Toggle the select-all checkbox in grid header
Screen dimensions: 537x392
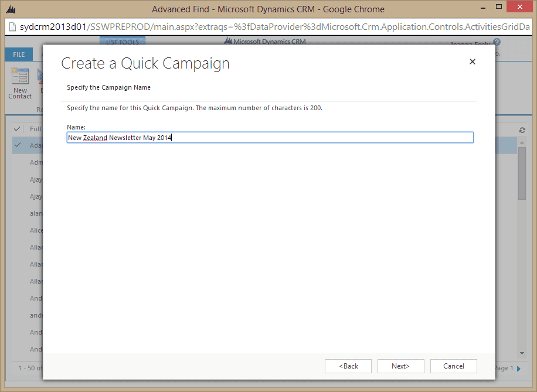tap(18, 129)
